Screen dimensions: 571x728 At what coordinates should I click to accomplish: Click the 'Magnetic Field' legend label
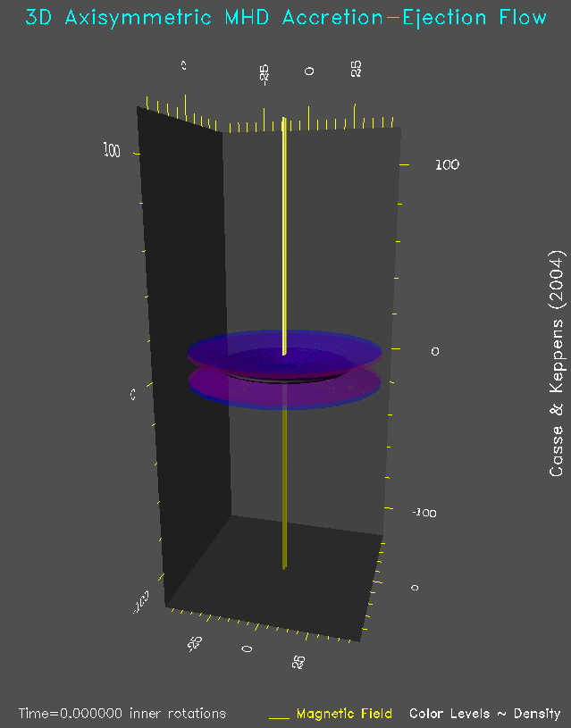(x=344, y=713)
